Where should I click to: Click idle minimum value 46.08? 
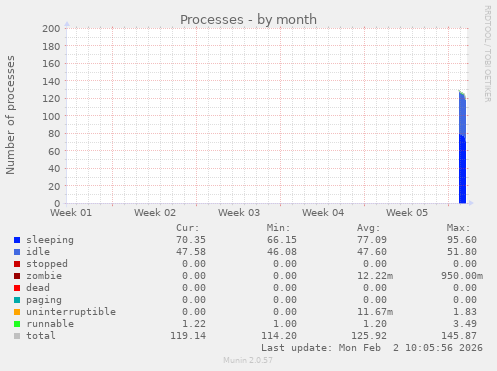tap(282, 252)
